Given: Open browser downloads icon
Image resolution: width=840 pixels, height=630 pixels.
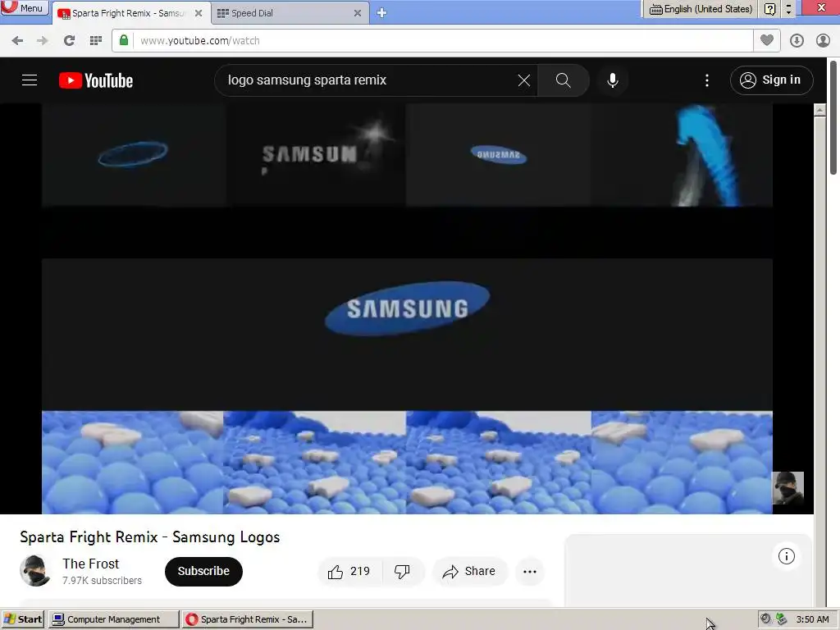Looking at the screenshot, I should coord(797,41).
